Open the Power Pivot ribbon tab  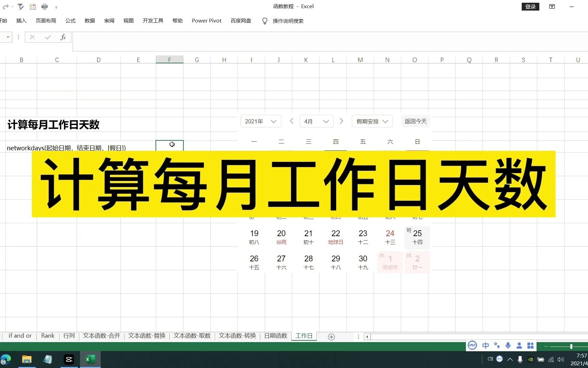(207, 21)
